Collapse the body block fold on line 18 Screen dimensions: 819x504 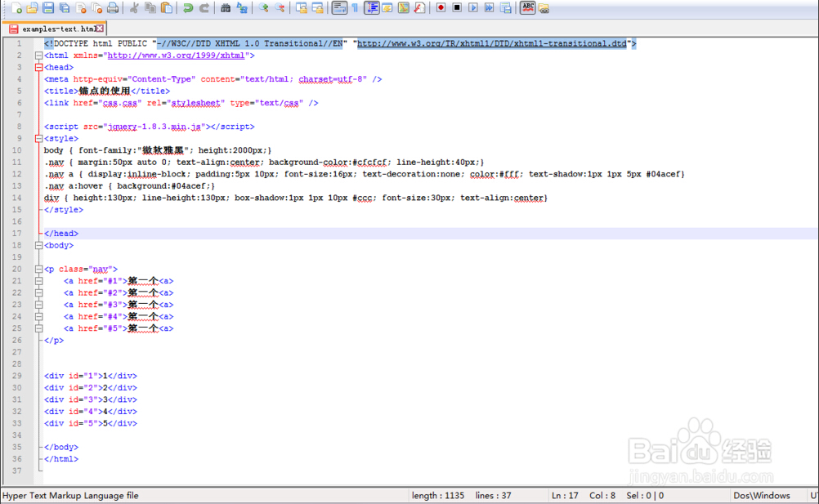(x=38, y=245)
